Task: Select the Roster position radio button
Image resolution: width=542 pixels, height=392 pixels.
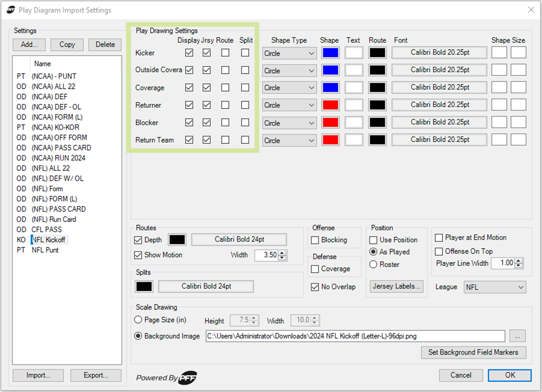Action: (373, 265)
